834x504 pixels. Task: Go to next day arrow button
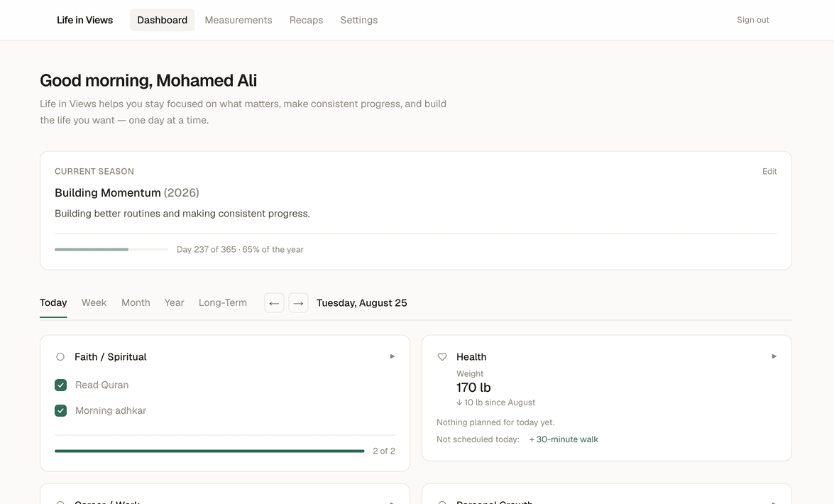[x=298, y=303]
